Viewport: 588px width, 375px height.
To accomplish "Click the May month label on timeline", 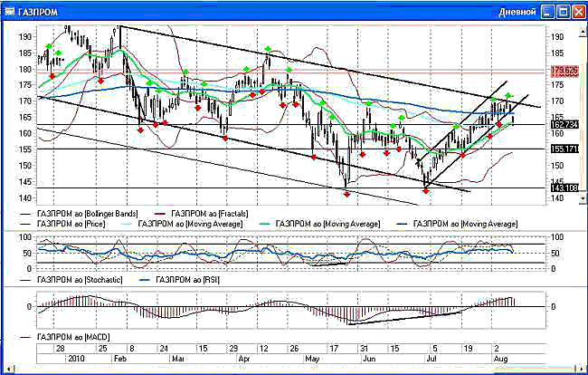I will tap(312, 359).
